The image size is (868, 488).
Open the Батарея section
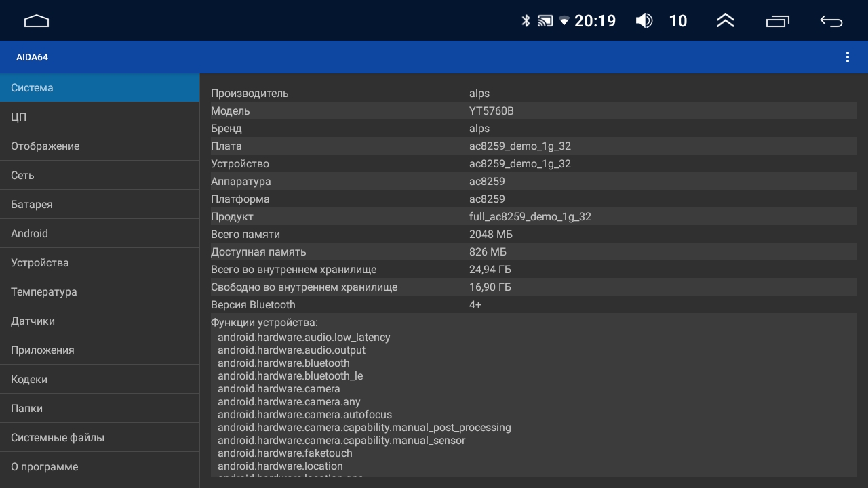pyautogui.click(x=100, y=204)
